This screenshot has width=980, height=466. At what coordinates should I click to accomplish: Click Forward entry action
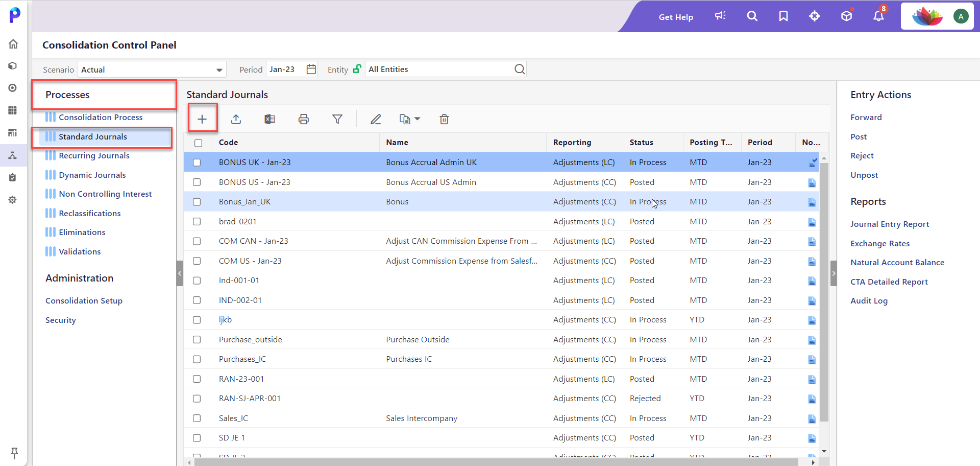tap(866, 117)
